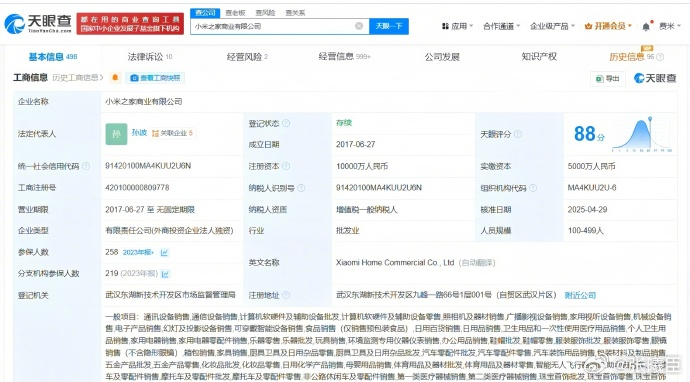Click 导出 export button

click(x=608, y=78)
